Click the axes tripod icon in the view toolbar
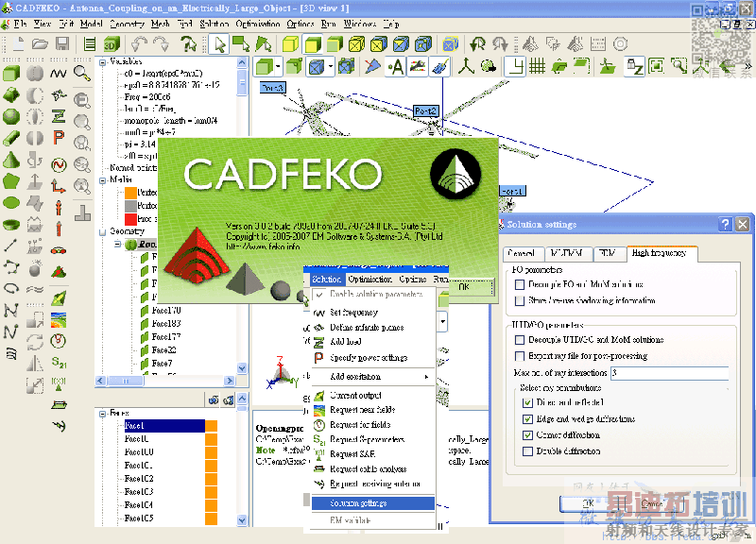756x544 pixels. (x=466, y=66)
